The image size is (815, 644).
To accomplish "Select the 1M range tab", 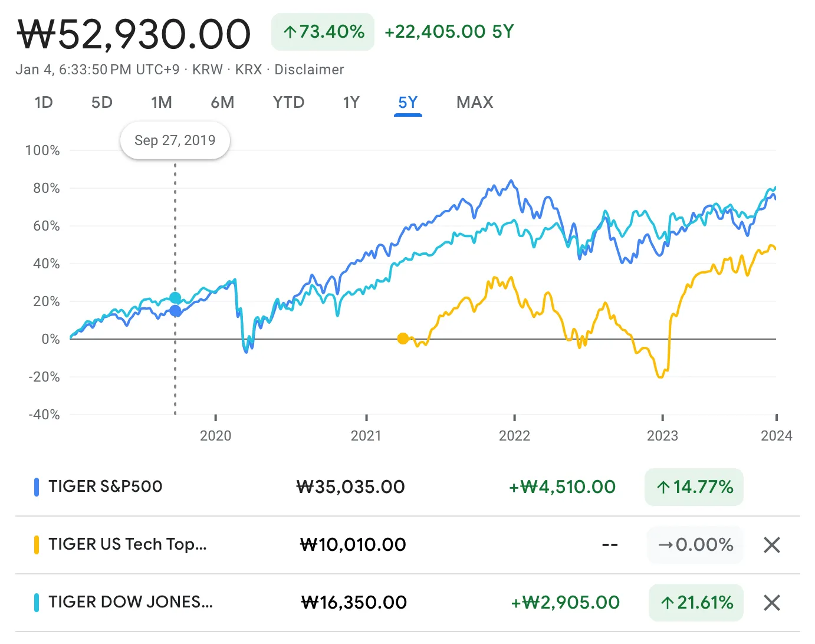I will pos(161,103).
